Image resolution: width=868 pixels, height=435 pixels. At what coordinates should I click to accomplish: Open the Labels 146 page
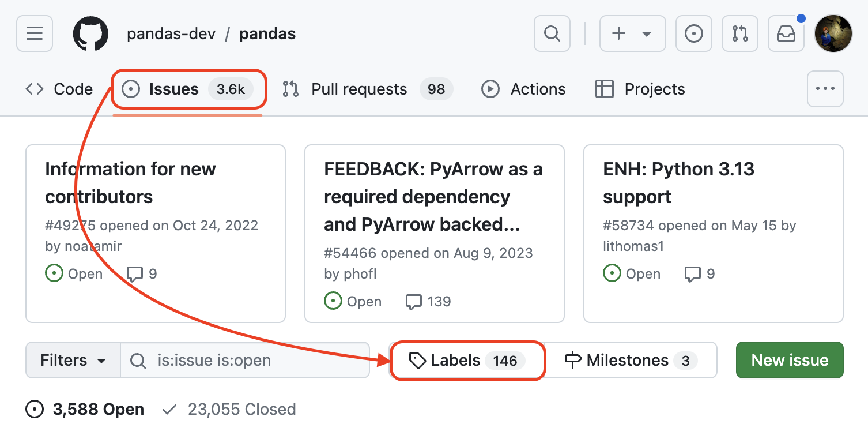pos(467,361)
